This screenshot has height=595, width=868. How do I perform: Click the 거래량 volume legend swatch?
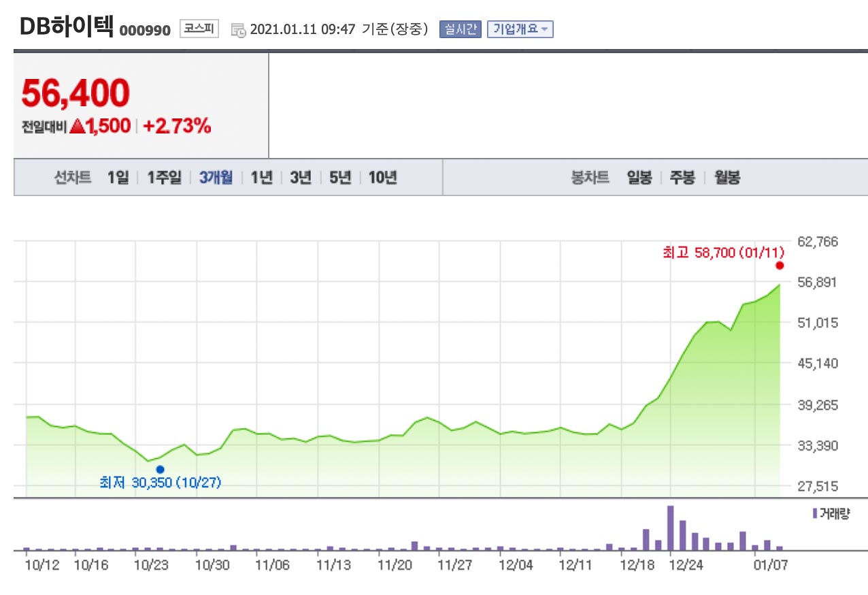(x=815, y=514)
